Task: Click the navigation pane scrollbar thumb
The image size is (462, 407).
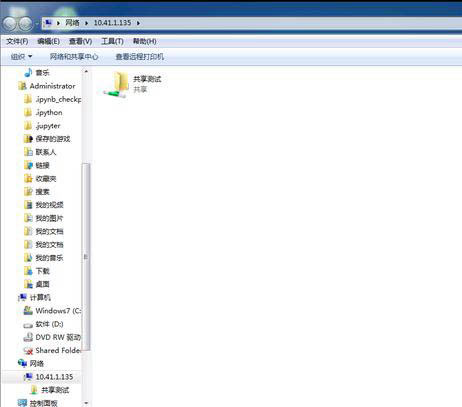Action: 86,257
